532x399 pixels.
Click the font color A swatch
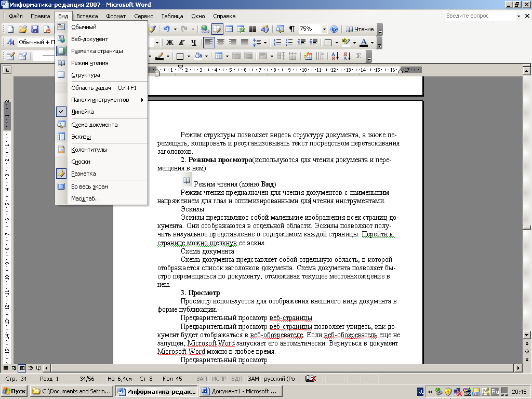pyautogui.click(x=363, y=43)
